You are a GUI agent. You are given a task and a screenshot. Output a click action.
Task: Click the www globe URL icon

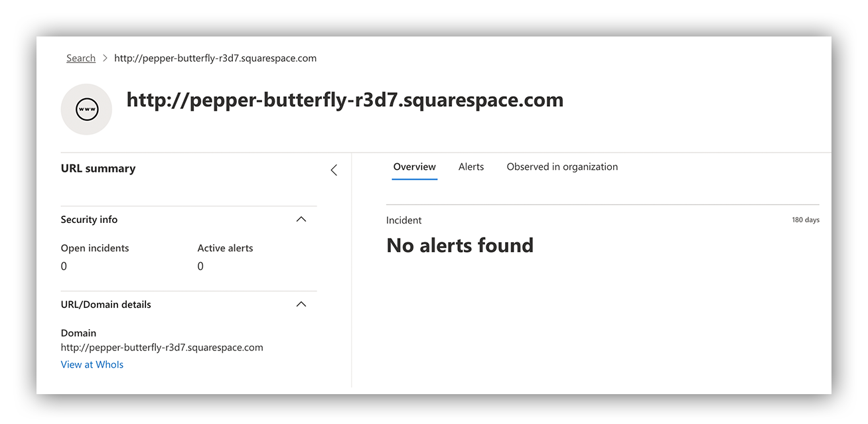(x=86, y=109)
